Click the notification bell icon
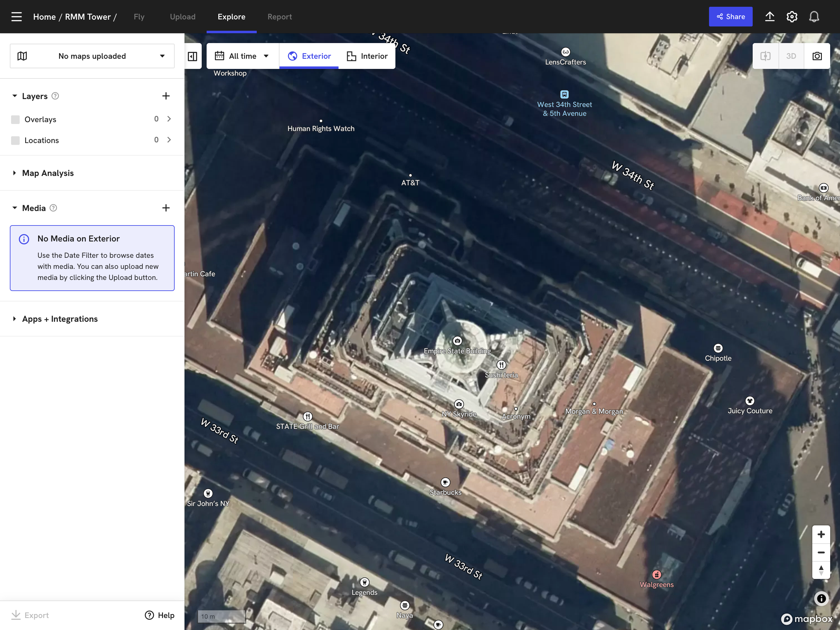The height and width of the screenshot is (630, 840). tap(814, 16)
